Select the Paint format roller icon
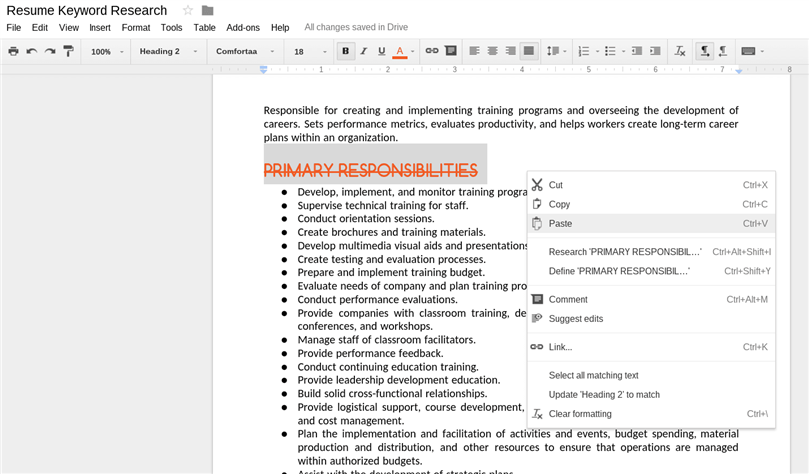The image size is (809, 474). click(x=68, y=51)
